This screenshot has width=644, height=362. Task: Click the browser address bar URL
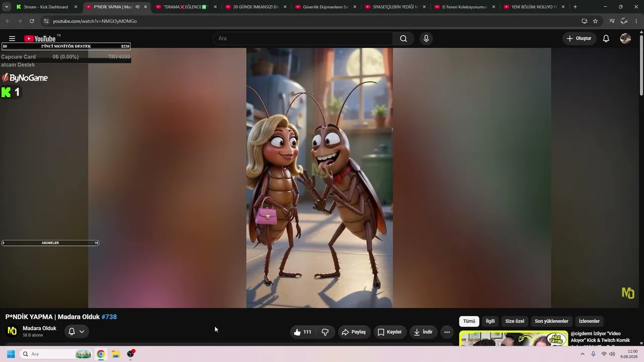[95, 21]
